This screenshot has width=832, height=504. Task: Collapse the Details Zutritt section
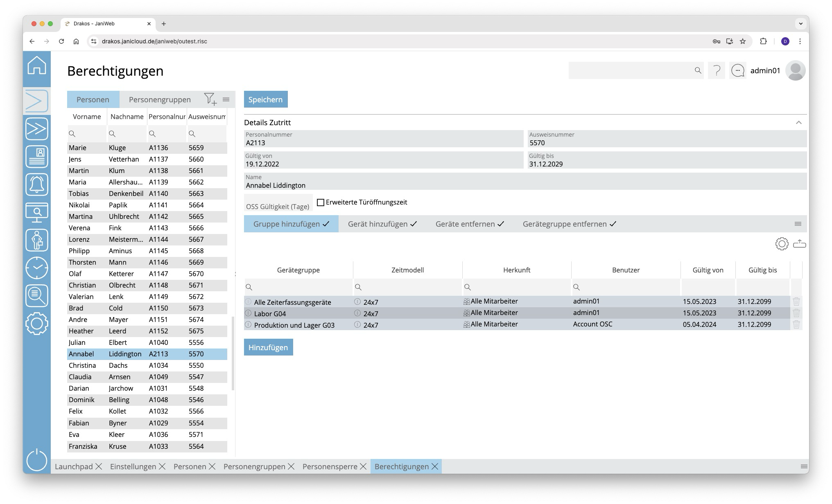[798, 123]
